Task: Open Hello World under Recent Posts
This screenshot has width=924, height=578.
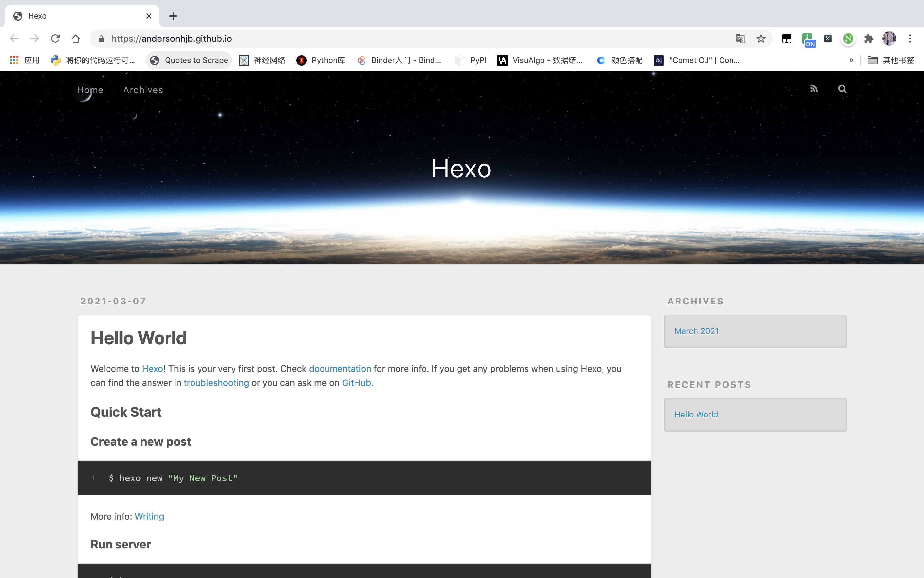Action: click(x=696, y=415)
